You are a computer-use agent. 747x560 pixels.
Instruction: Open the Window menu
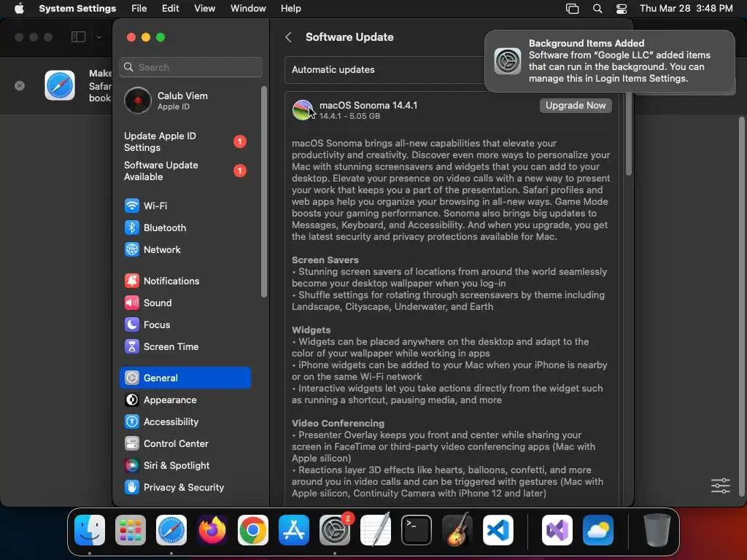point(248,9)
